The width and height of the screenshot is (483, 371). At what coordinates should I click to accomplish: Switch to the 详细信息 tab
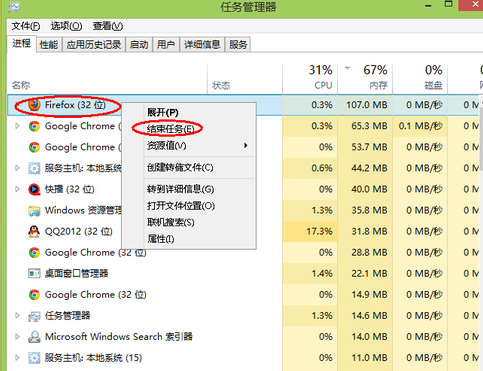(202, 44)
